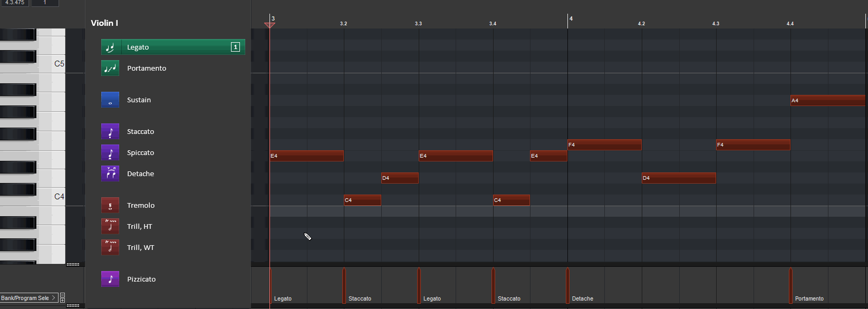The image size is (868, 309).
Task: Click ruler position 3.4
Action: (x=493, y=24)
